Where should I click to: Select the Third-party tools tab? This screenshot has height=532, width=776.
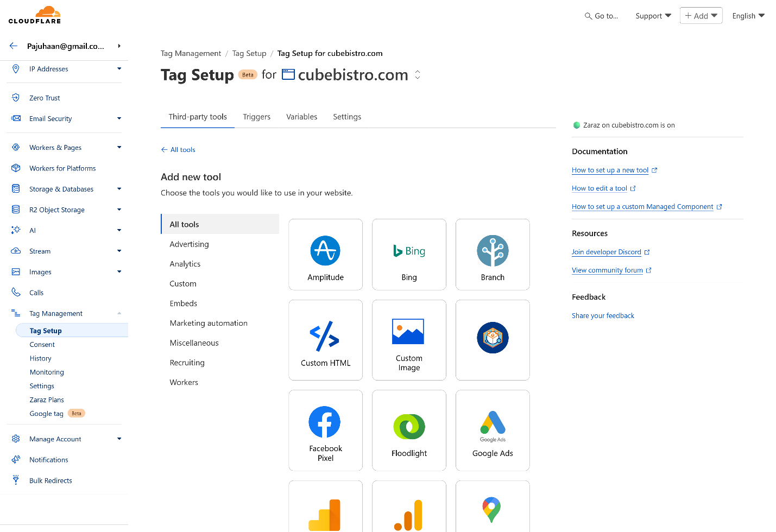tap(198, 117)
